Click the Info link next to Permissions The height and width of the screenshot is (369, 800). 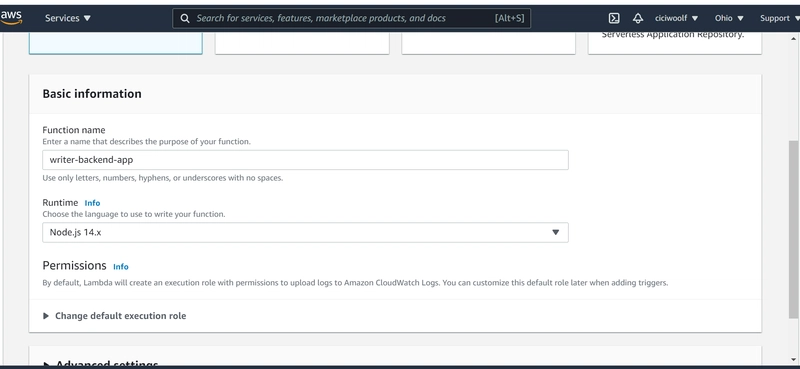click(x=121, y=266)
